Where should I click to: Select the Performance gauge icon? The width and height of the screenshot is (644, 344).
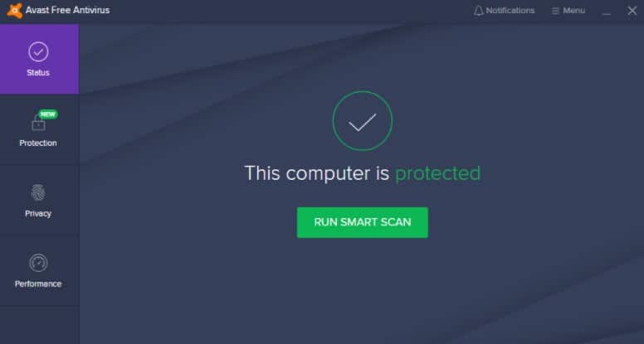point(38,263)
